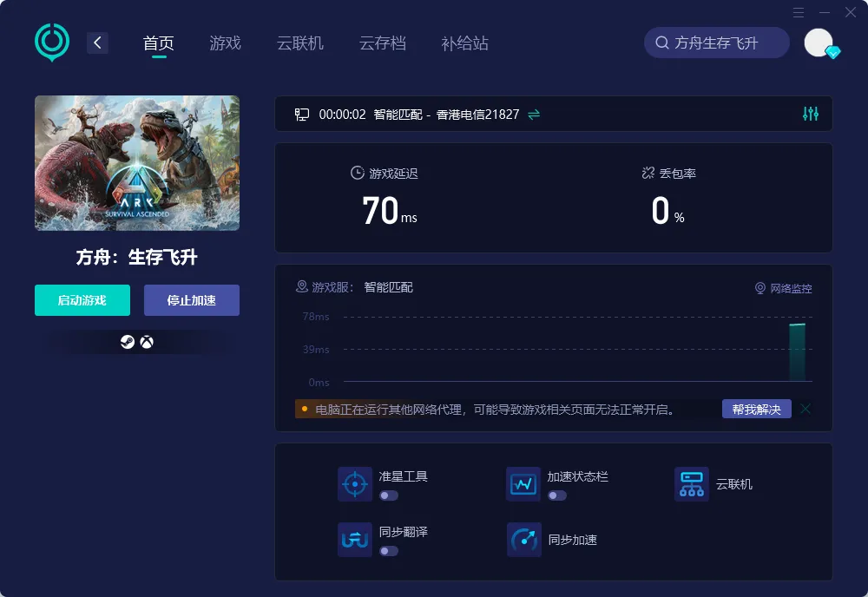Select the Xbox platform icon
This screenshot has height=597, width=868.
coord(147,342)
